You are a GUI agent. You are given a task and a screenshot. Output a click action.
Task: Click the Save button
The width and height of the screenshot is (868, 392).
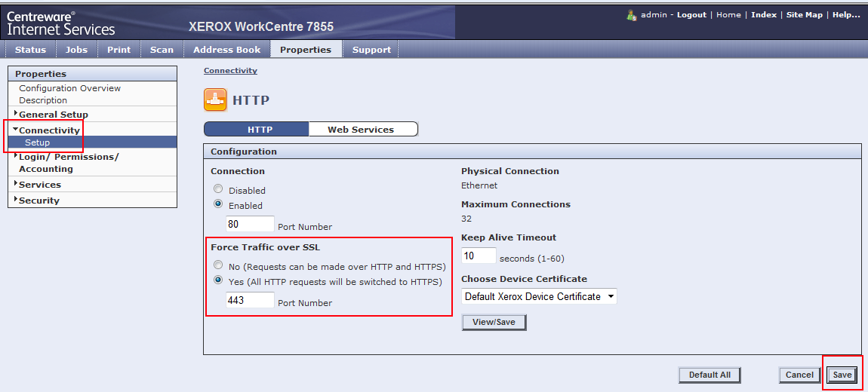pos(842,375)
